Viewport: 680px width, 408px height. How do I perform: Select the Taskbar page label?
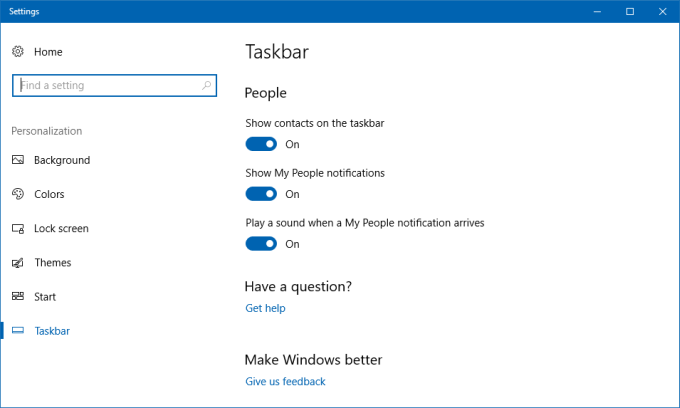[52, 331]
